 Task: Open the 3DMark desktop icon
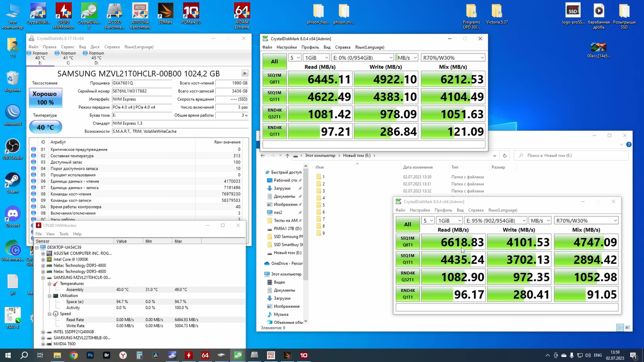pyautogui.click(x=165, y=13)
